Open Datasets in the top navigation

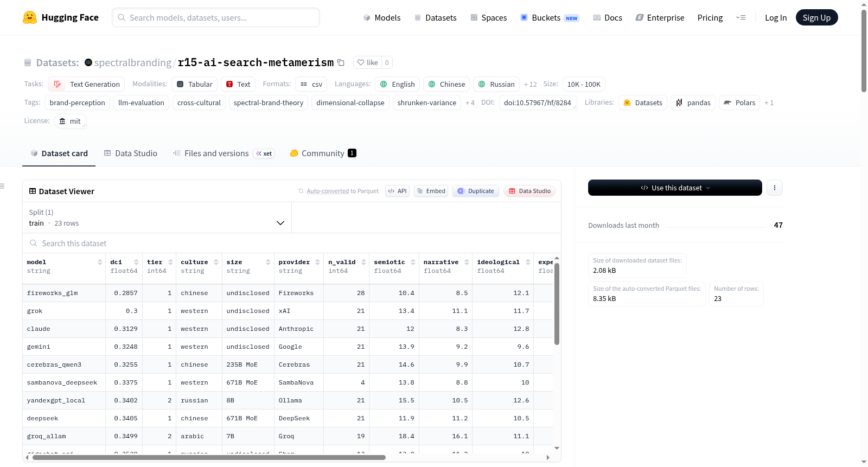(x=435, y=17)
